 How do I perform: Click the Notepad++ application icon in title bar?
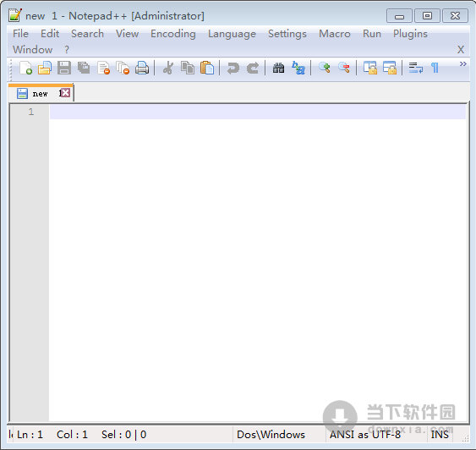[x=15, y=15]
